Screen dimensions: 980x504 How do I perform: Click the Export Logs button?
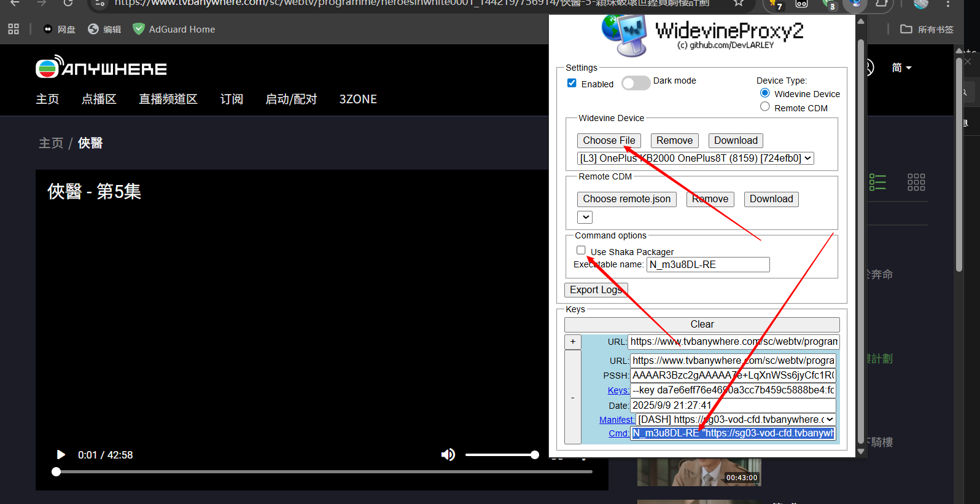click(596, 290)
